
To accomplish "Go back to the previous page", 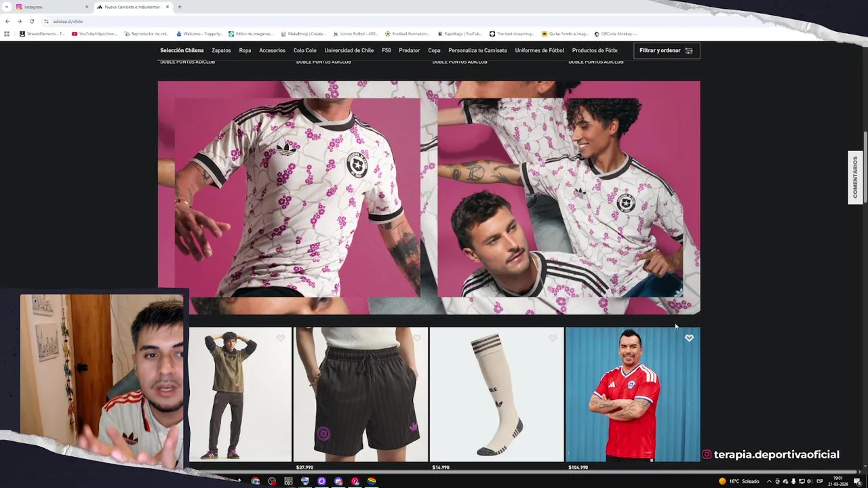I will 7,21.
